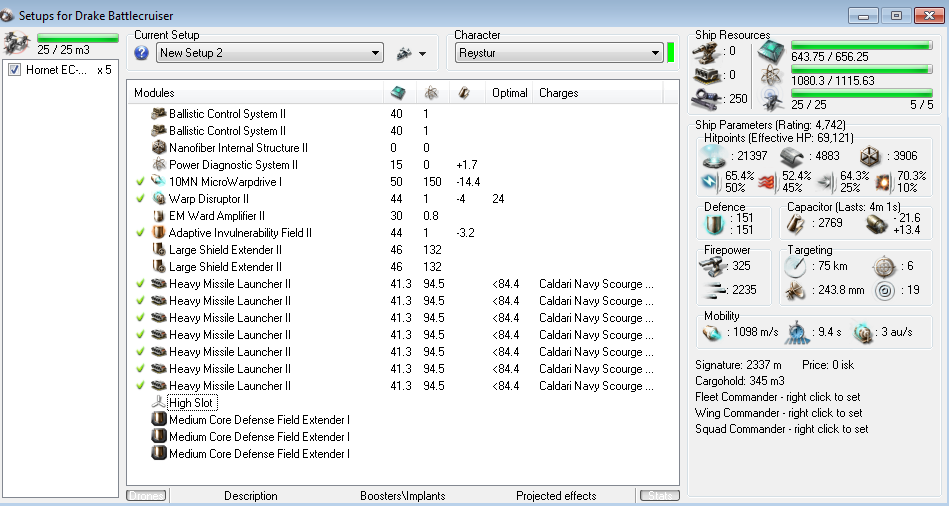Toggle checkmark on second Heavy Missile Launcher II
The width and height of the screenshot is (949, 506).
[140, 300]
